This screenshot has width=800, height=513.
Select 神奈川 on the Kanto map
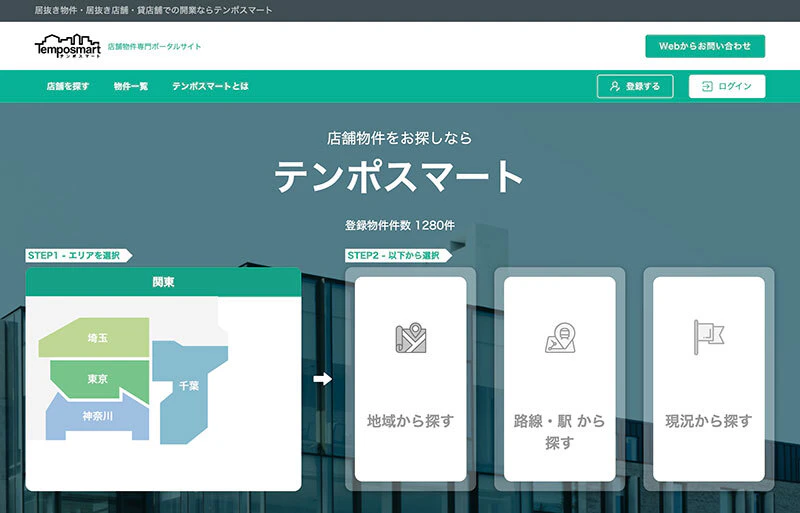pos(97,417)
